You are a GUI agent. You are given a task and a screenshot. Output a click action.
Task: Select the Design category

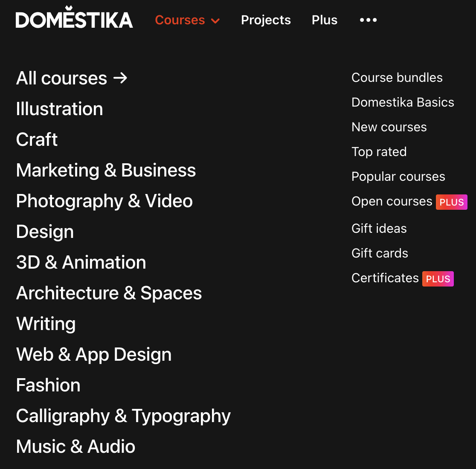[x=45, y=232]
